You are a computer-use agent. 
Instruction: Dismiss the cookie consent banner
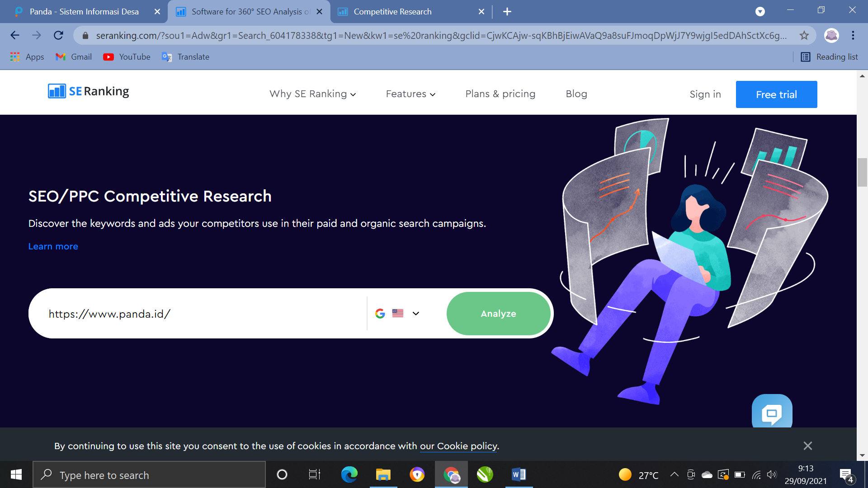pos(808,446)
